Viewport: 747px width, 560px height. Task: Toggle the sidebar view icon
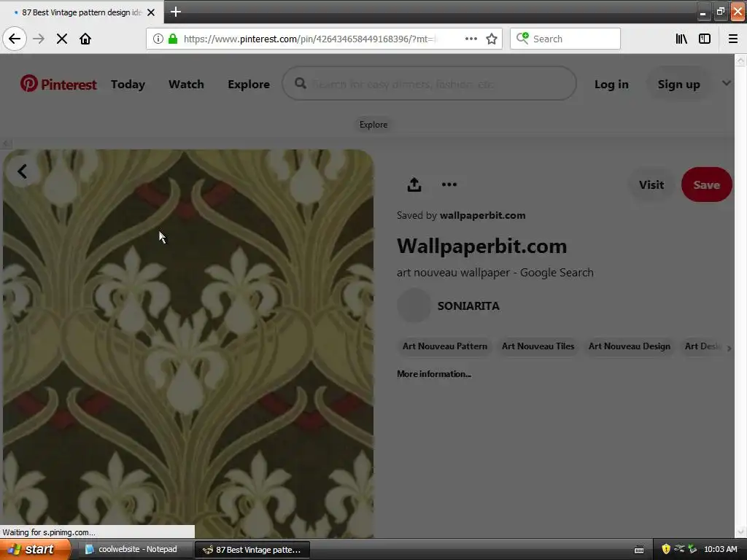click(705, 39)
